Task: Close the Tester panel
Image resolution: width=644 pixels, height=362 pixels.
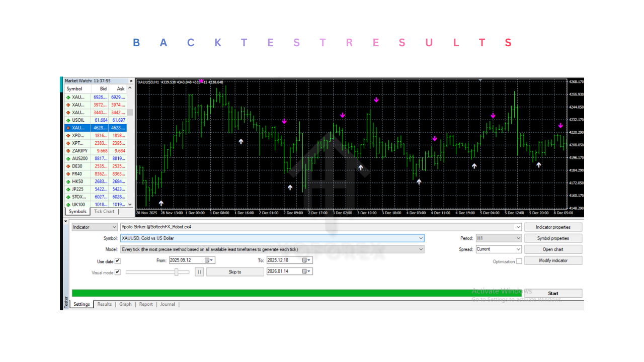Action: tap(65, 221)
